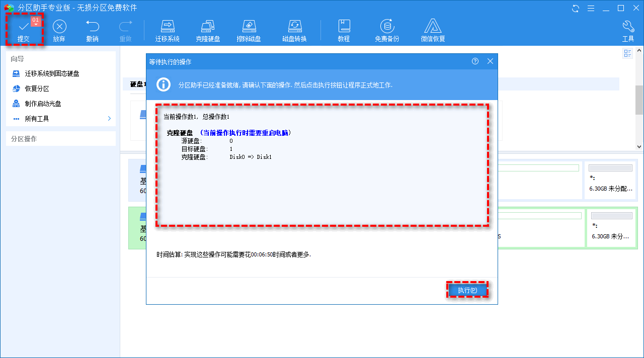
Task: Open the hamburger menu at top right
Action: (590, 8)
